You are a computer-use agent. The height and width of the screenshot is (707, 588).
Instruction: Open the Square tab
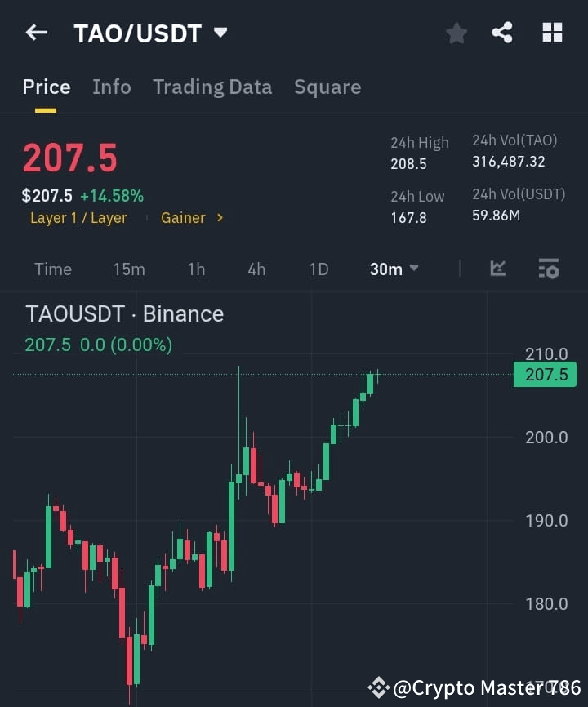tap(327, 87)
